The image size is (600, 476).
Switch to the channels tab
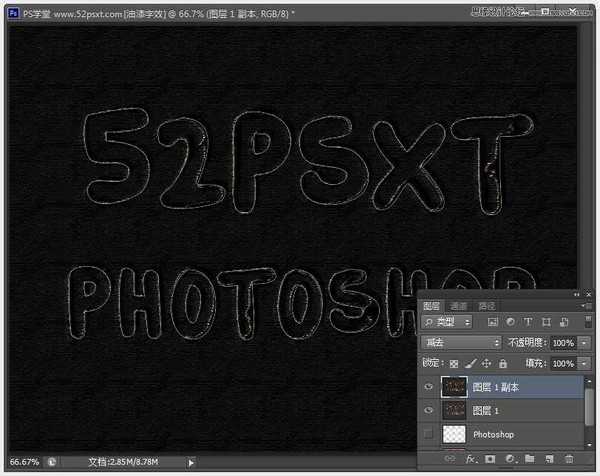(x=459, y=306)
